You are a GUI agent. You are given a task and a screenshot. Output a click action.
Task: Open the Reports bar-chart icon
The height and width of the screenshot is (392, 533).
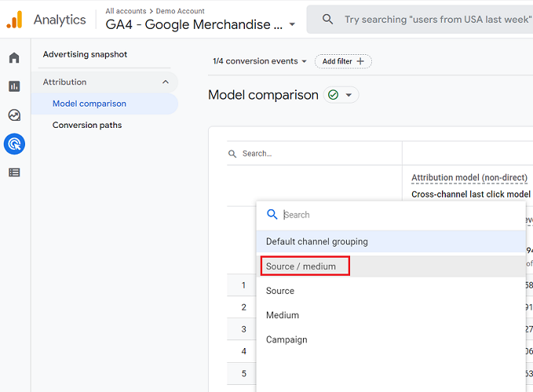point(14,86)
